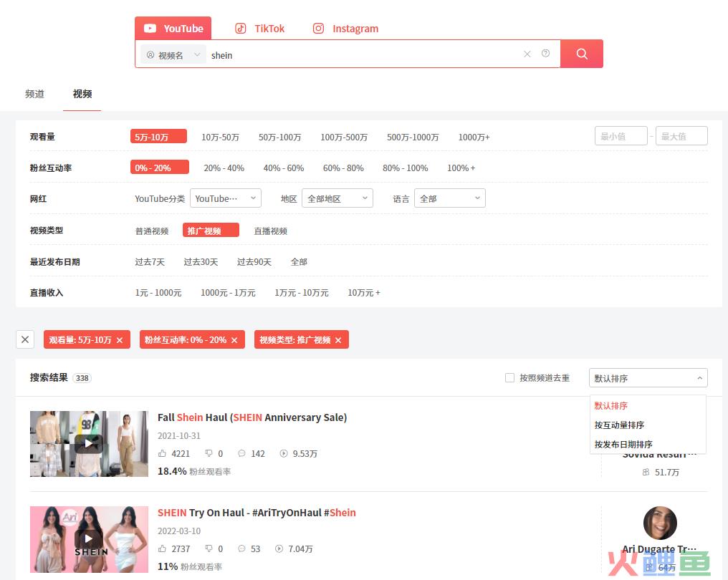Select the 100万-500万 view count filter
The width and height of the screenshot is (728, 580).
click(x=343, y=137)
